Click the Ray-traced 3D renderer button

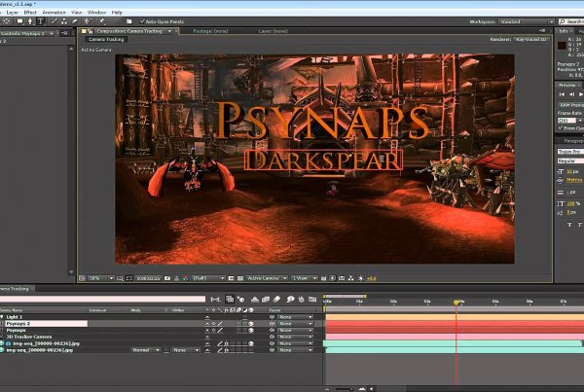531,39
